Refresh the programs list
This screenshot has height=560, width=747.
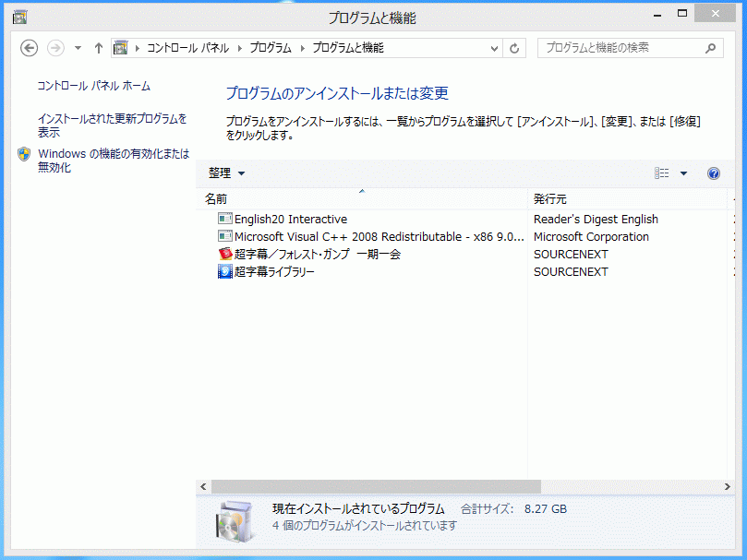[x=514, y=48]
